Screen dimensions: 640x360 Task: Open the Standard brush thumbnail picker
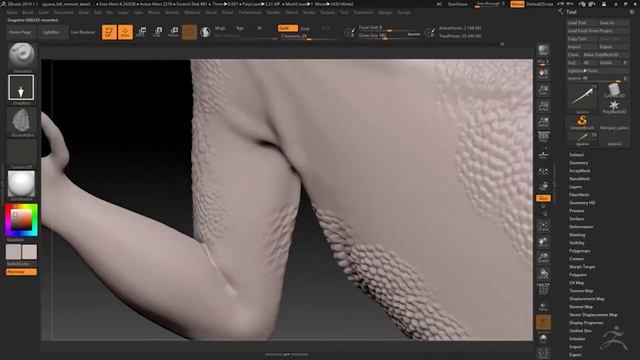coord(21,55)
